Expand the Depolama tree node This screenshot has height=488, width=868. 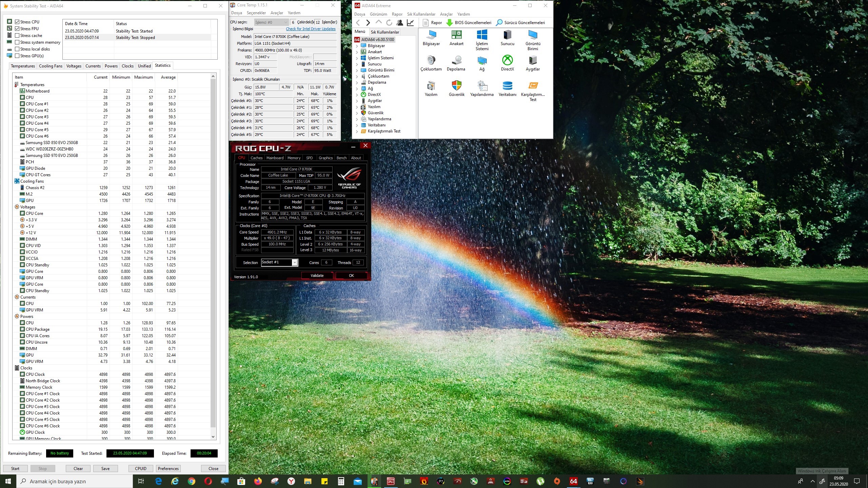(x=357, y=82)
